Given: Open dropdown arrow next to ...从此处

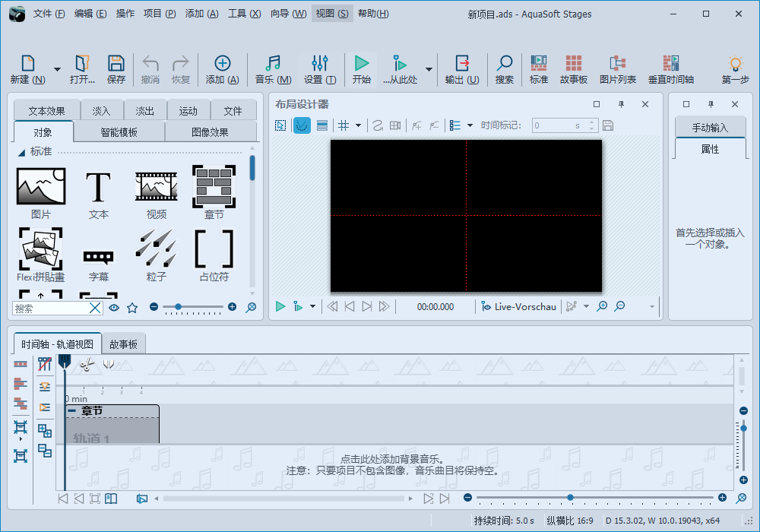Looking at the screenshot, I should click(x=429, y=69).
